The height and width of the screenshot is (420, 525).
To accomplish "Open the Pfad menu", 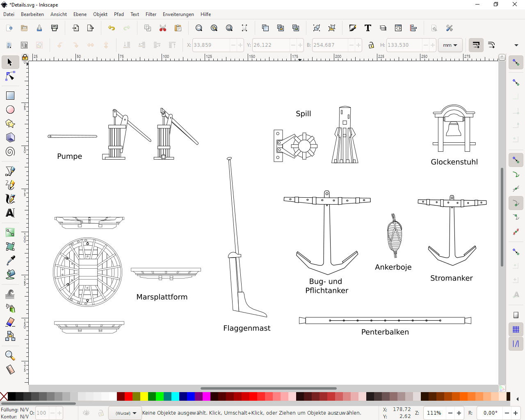I will pos(119,14).
